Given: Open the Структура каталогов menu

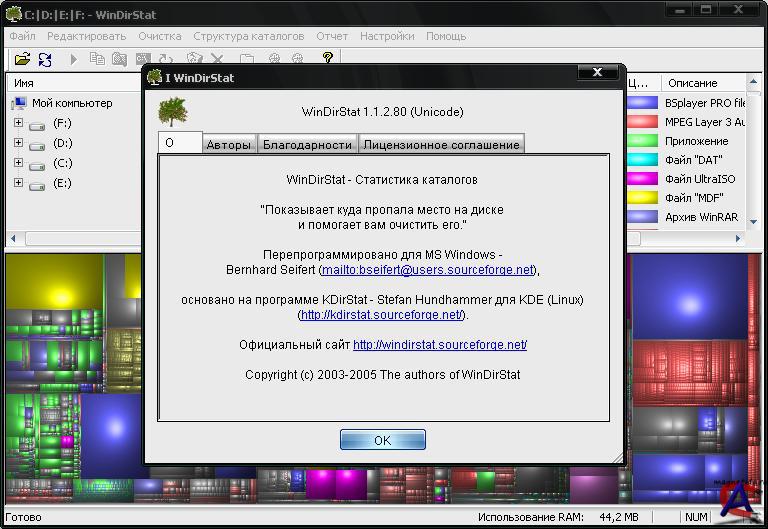Looking at the screenshot, I should pos(248,36).
